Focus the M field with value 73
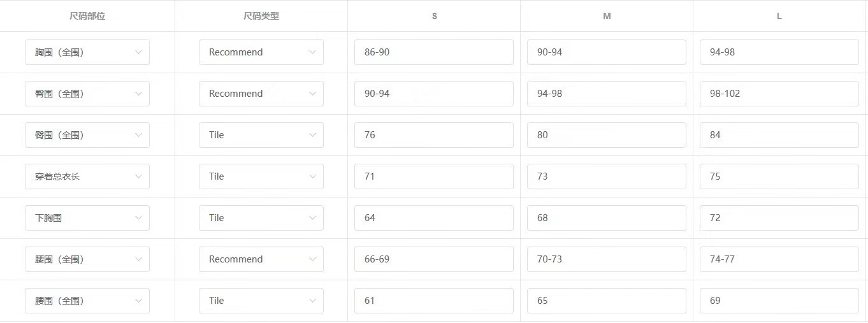Viewport: 868px width, 323px height. (x=606, y=176)
